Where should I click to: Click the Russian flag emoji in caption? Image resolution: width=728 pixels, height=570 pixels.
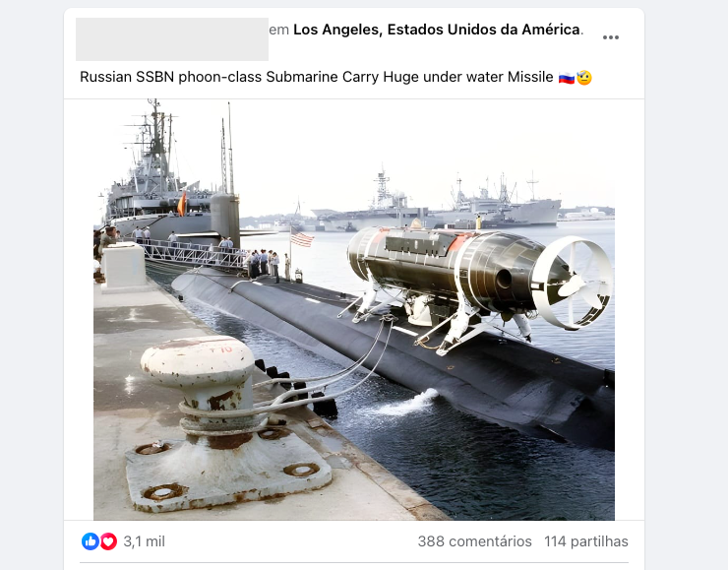(566, 77)
